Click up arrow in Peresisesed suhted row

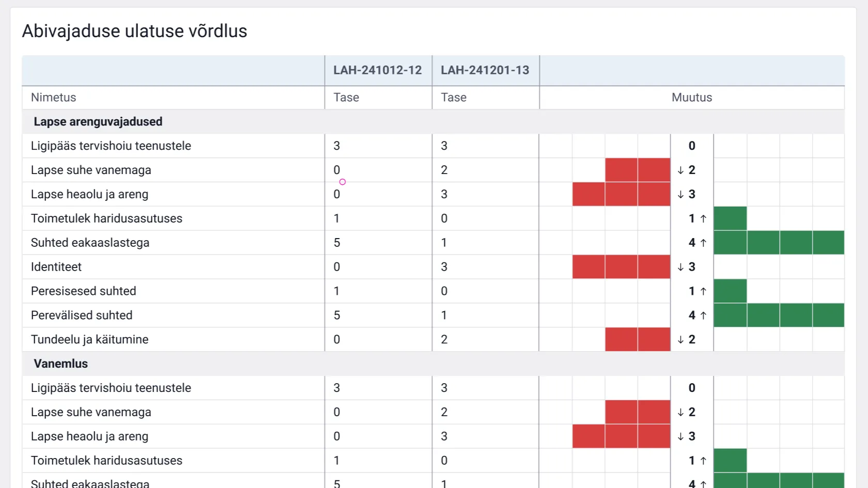703,291
